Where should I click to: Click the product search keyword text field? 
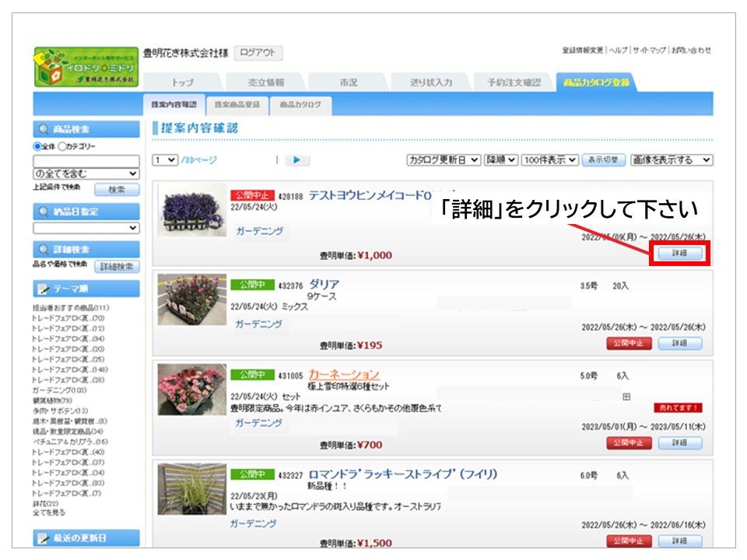(86, 160)
